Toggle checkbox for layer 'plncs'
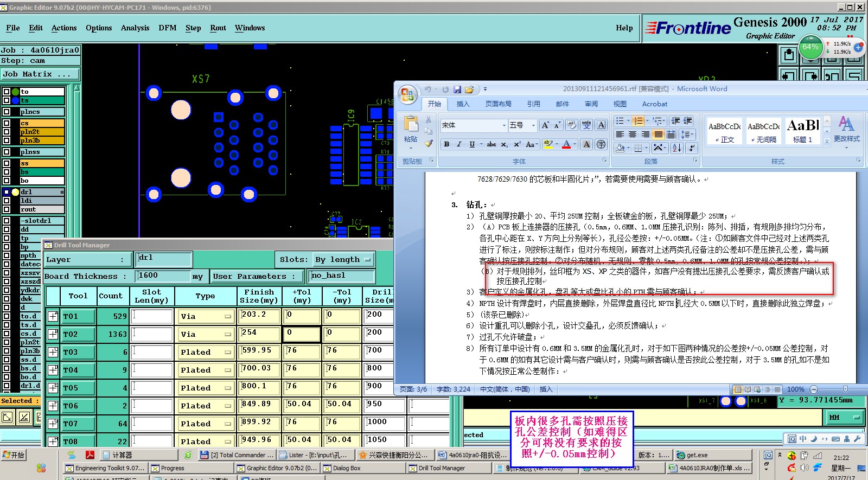Screen dimensions: 868x480 coord(7,112)
